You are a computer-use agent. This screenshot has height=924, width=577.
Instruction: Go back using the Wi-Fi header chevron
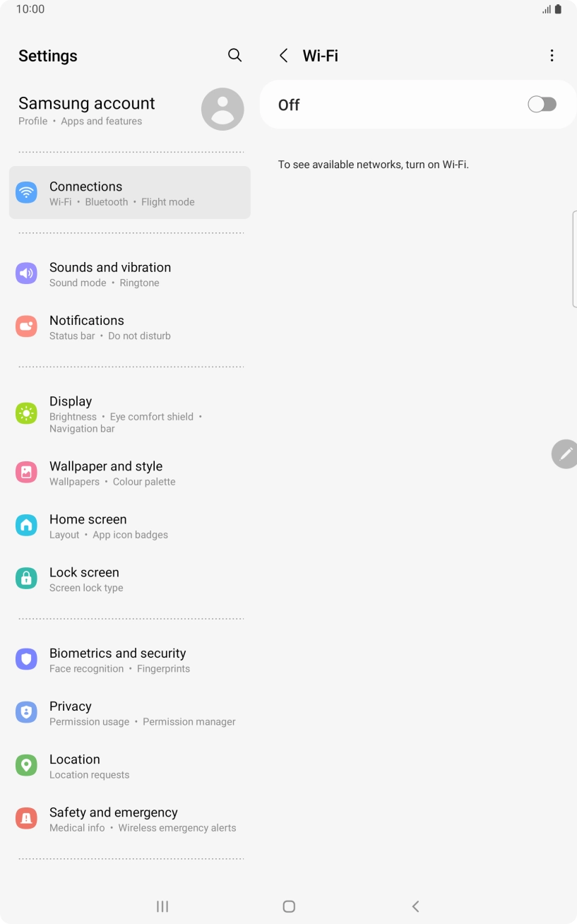pyautogui.click(x=283, y=56)
